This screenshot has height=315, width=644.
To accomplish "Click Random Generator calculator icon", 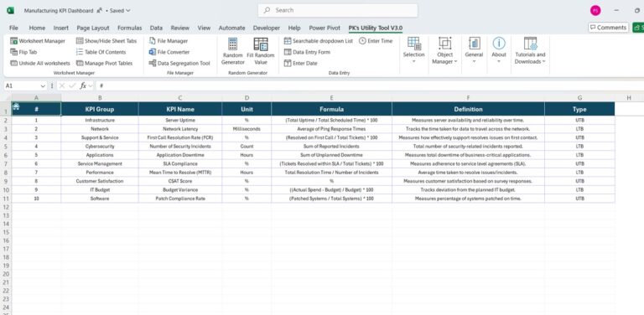I will click(x=232, y=44).
